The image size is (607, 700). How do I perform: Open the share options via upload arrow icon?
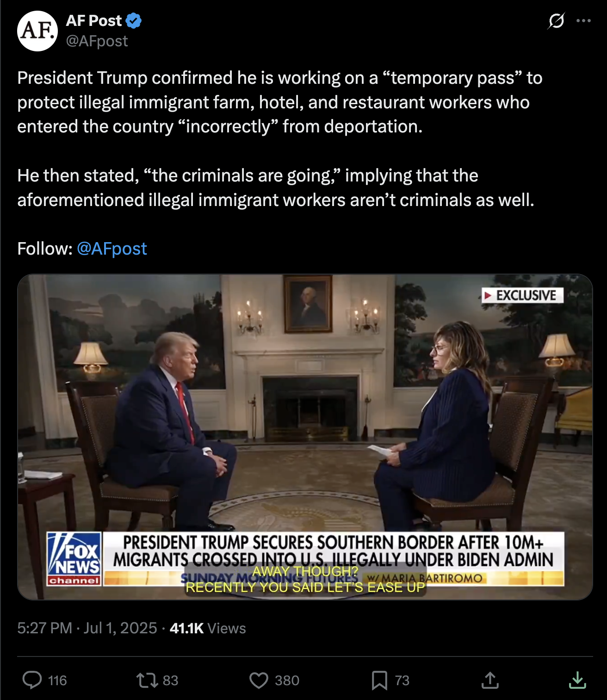(x=490, y=680)
